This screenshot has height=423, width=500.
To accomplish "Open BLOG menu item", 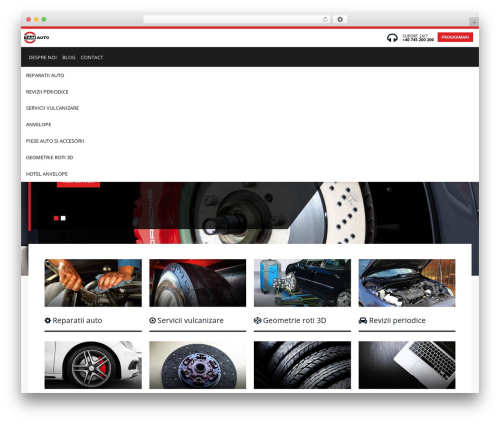I will (69, 57).
